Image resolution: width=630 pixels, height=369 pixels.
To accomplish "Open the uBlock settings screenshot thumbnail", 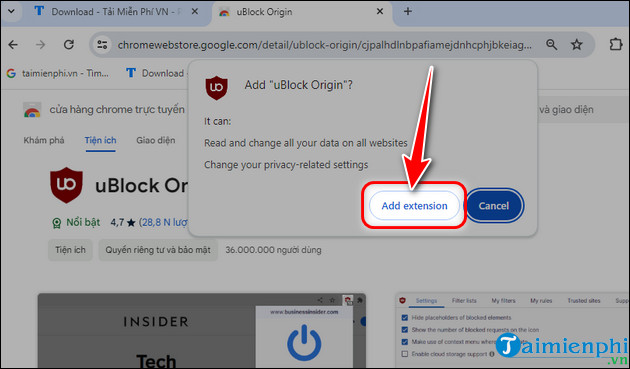I will coord(512,330).
